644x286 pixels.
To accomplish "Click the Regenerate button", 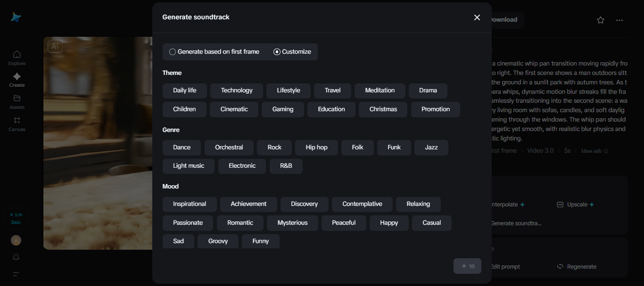I will click(577, 267).
